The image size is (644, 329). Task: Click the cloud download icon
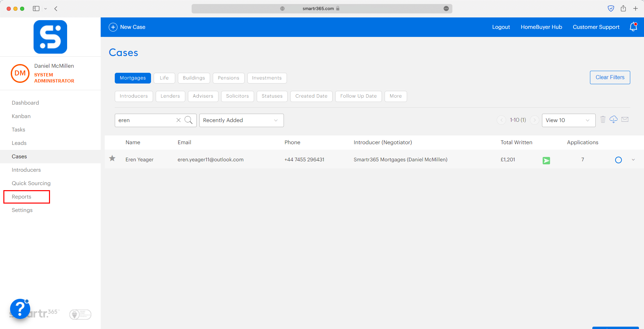pyautogui.click(x=613, y=119)
